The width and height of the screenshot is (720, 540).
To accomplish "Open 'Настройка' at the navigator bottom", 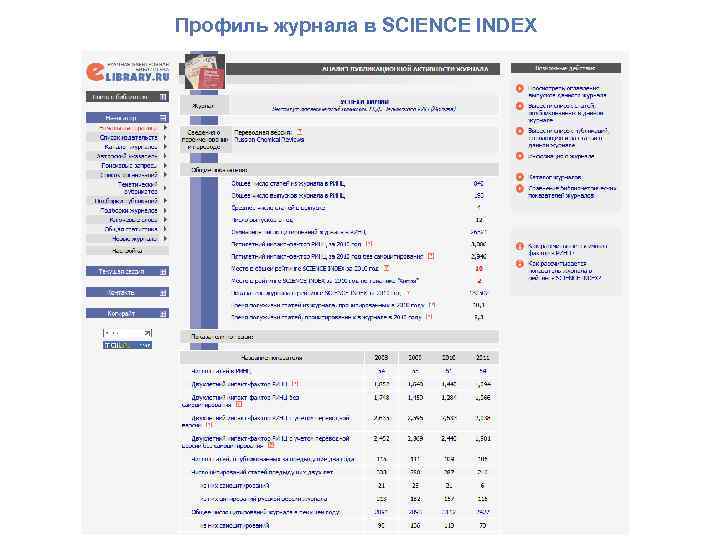I will click(x=127, y=251).
